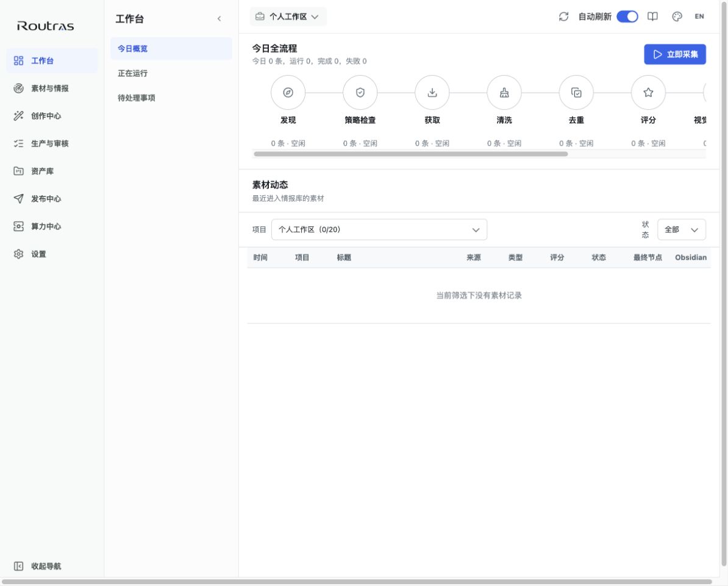
Task: Click the 状态 column header in table
Action: pos(599,257)
